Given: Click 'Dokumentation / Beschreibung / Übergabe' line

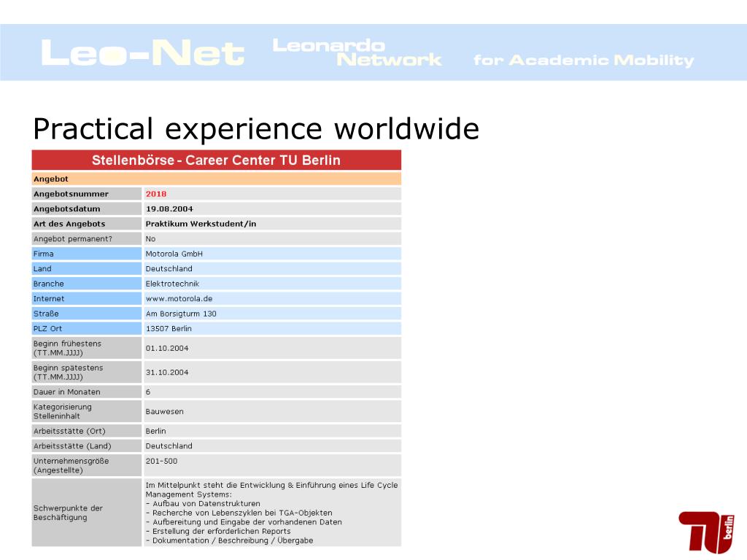Looking at the screenshot, I should click(x=233, y=540).
